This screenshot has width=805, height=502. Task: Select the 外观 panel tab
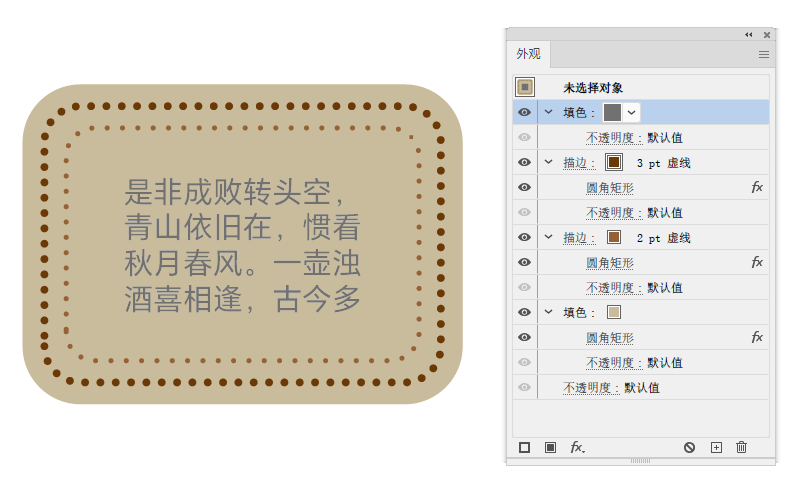[528, 55]
